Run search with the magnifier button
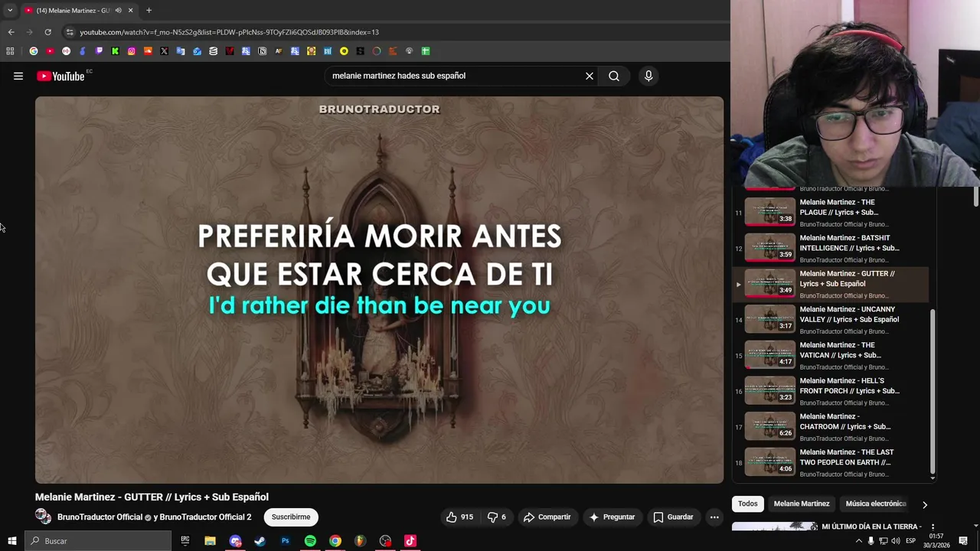This screenshot has width=980, height=551. (614, 76)
